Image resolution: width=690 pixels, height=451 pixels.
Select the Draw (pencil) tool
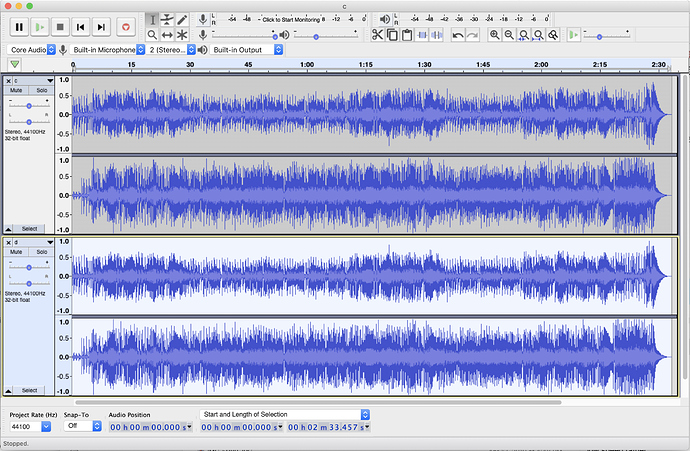(182, 20)
